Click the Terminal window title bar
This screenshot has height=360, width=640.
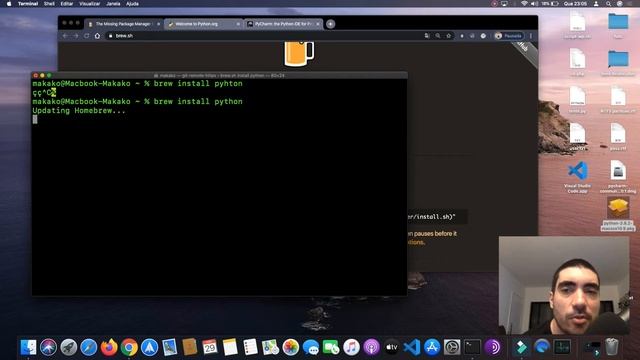[219, 76]
